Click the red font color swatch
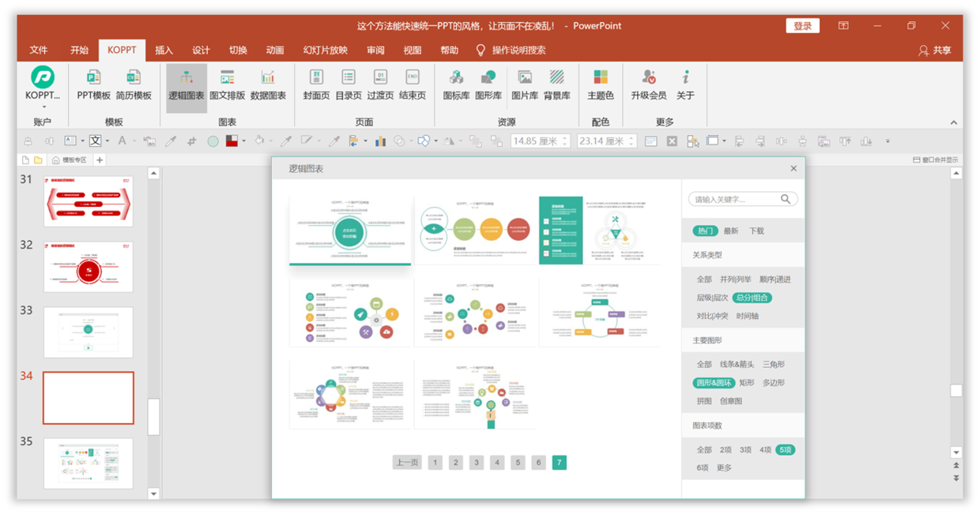Viewport: 980px width, 514px height. (x=232, y=141)
